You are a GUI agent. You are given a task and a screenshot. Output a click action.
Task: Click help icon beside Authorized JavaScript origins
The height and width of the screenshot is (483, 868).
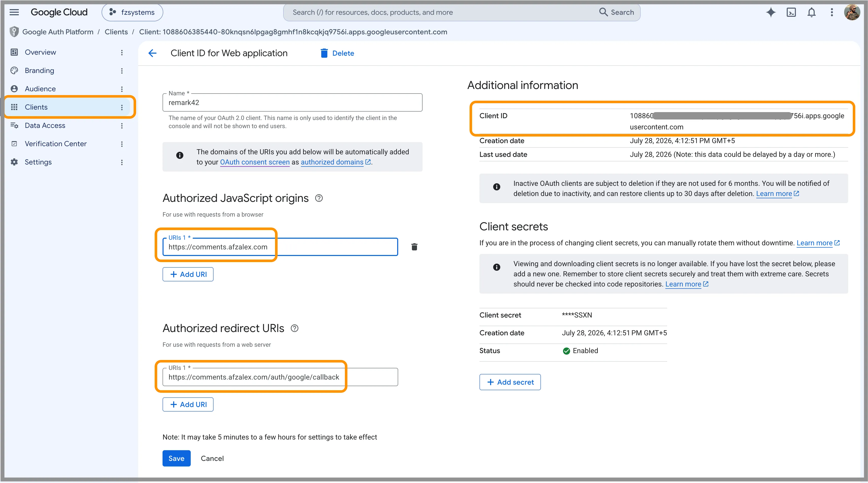point(319,198)
